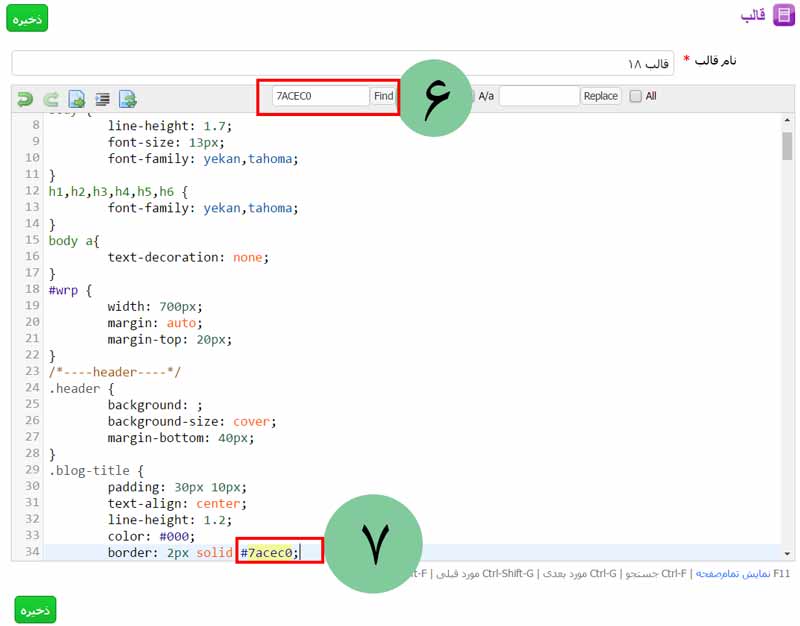Click line number 10 in the gutter

(x=32, y=158)
